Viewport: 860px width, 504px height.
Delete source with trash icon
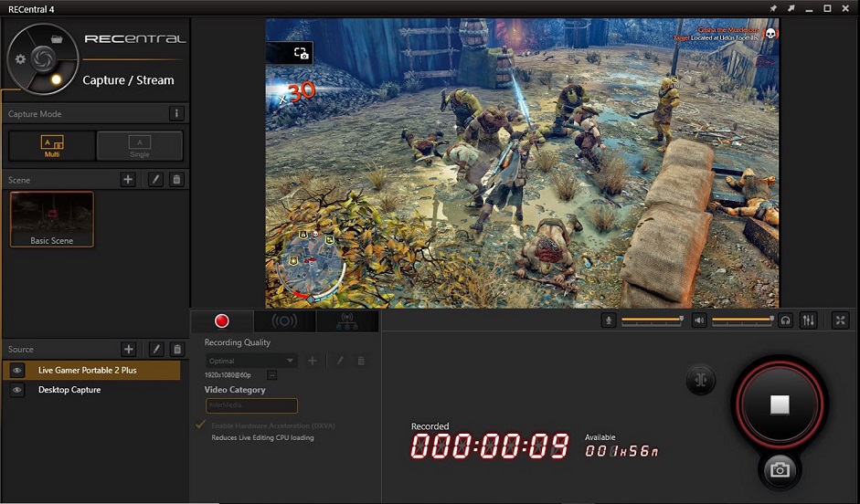click(176, 349)
